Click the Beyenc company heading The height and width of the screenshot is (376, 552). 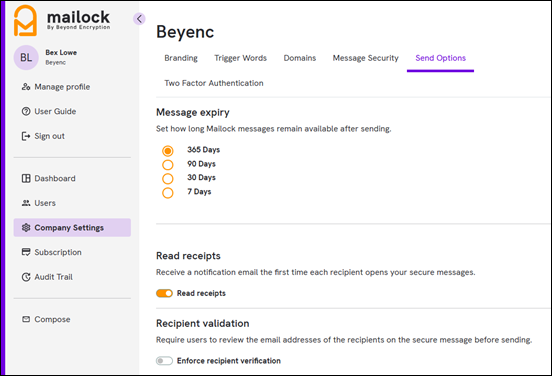click(185, 32)
